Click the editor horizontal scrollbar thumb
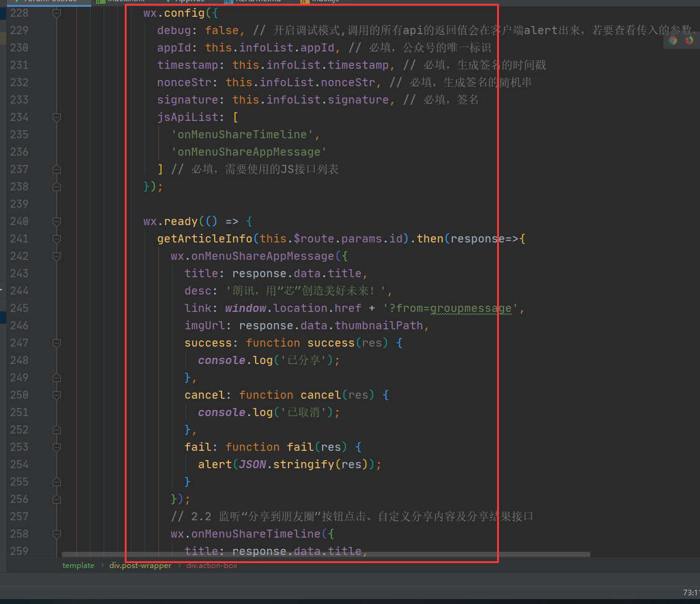Viewport: 700px width, 604px height. click(326, 554)
